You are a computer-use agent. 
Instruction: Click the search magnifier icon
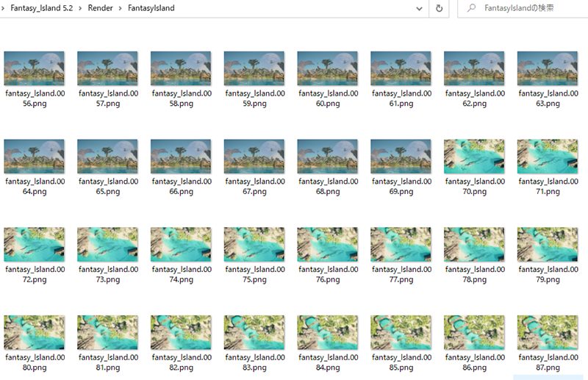(x=470, y=9)
